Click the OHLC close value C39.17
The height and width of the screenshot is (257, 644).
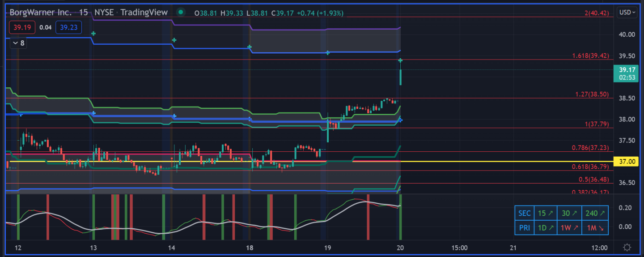pyautogui.click(x=282, y=13)
